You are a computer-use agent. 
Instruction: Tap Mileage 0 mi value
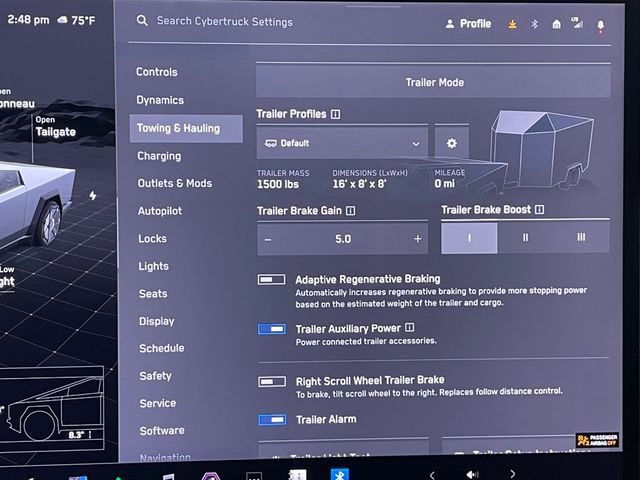[444, 184]
